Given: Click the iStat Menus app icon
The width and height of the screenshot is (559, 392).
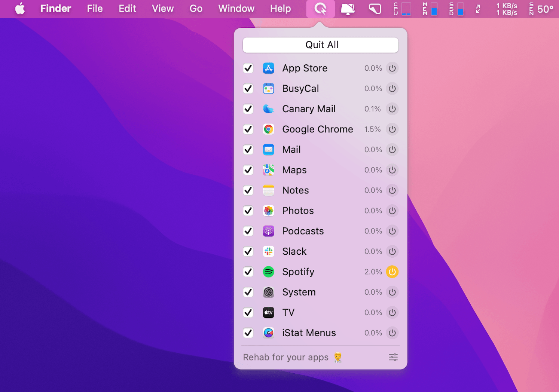Looking at the screenshot, I should pyautogui.click(x=268, y=333).
